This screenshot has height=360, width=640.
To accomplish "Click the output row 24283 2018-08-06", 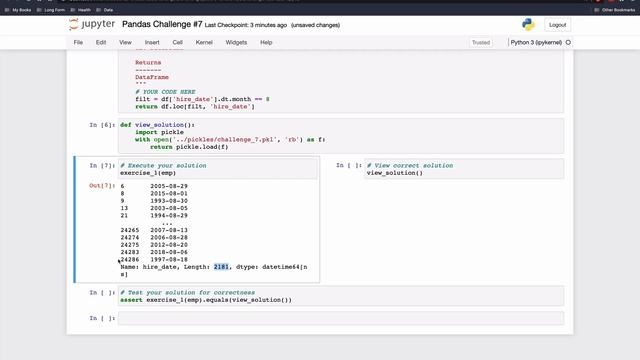I will [154, 252].
